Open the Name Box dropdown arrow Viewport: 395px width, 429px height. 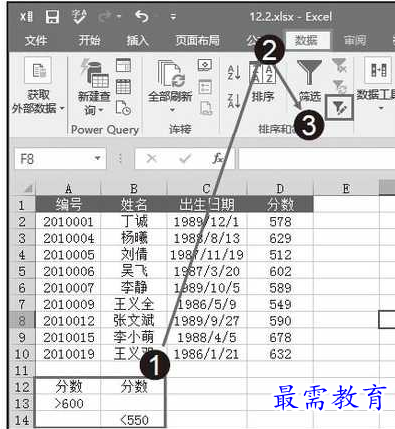point(98,158)
